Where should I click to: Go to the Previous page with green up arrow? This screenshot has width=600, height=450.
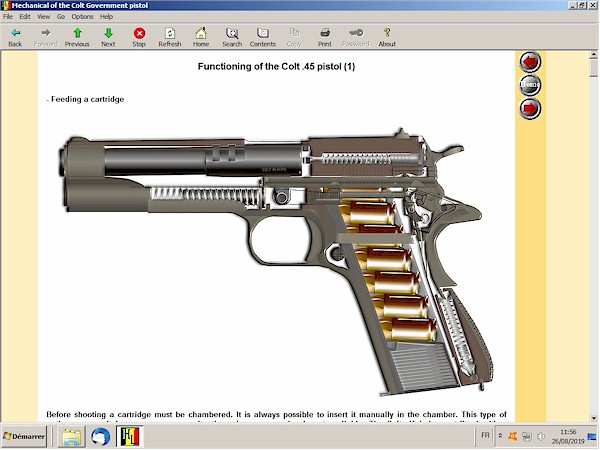coord(77,37)
